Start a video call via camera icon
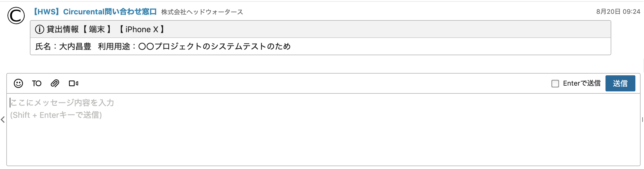This screenshot has height=169, width=644. 74,83
